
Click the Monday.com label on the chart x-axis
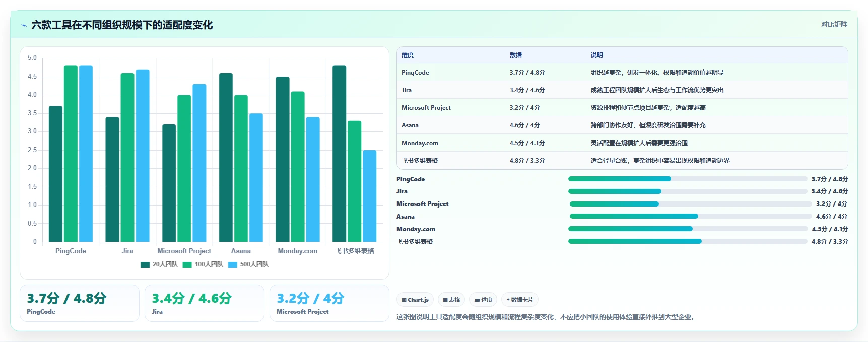(x=298, y=251)
